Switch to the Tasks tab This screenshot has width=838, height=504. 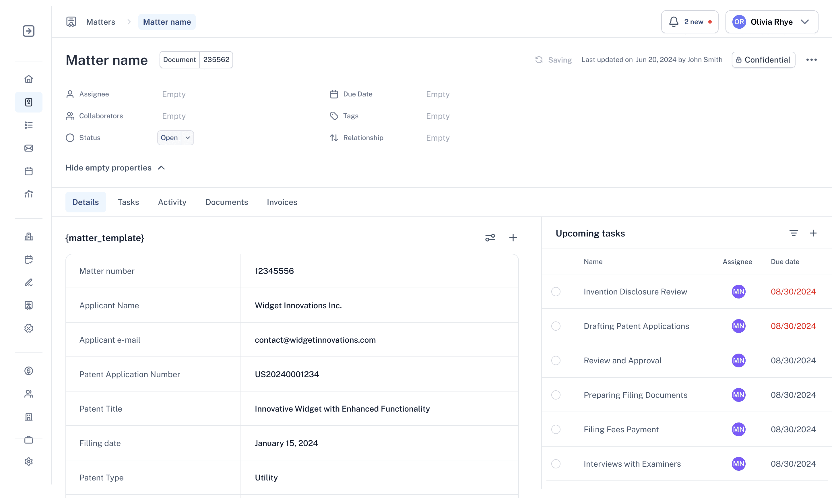pyautogui.click(x=128, y=202)
